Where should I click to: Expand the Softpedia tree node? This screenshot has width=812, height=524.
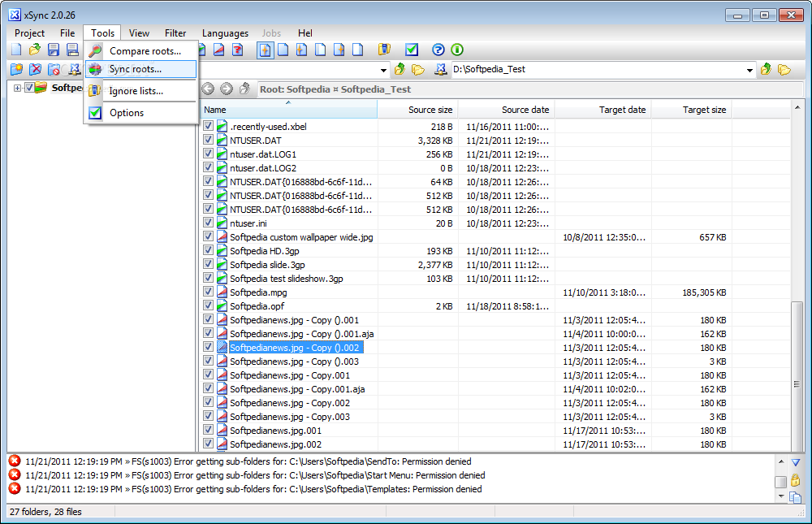(x=17, y=88)
